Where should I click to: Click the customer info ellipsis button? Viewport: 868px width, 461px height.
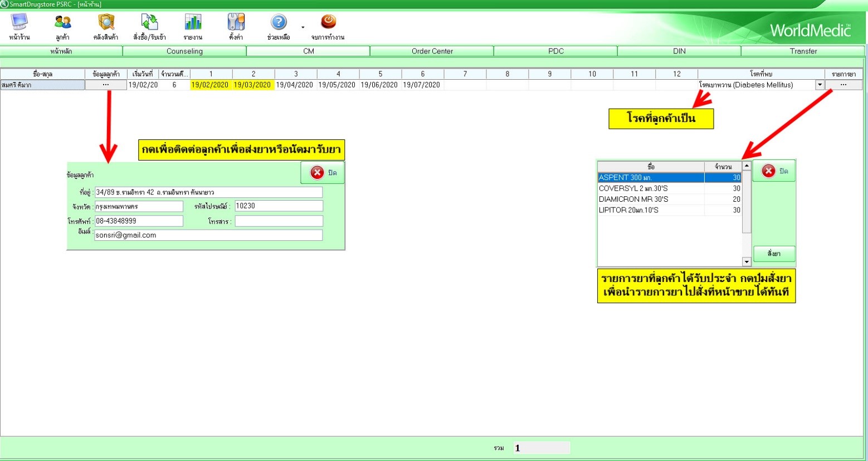point(106,85)
